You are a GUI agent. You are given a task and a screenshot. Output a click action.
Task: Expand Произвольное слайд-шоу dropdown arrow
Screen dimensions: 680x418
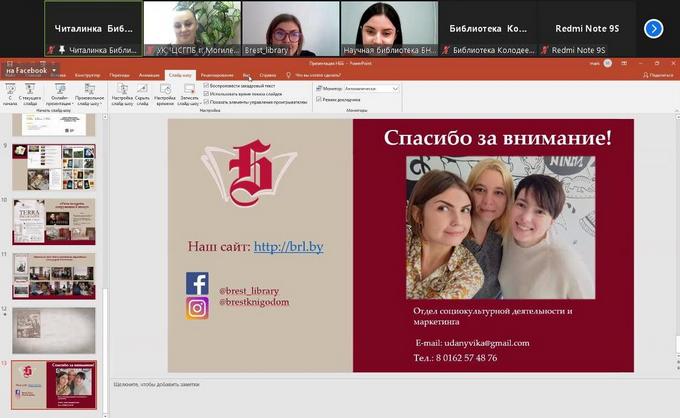click(x=101, y=104)
